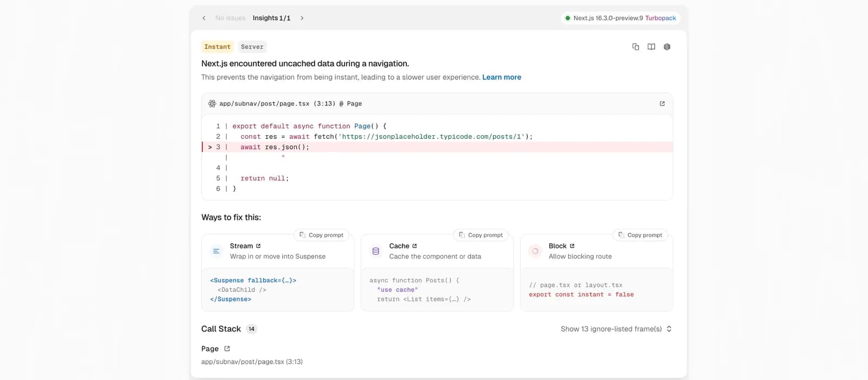
Task: Click the Instant badge
Action: [218, 47]
